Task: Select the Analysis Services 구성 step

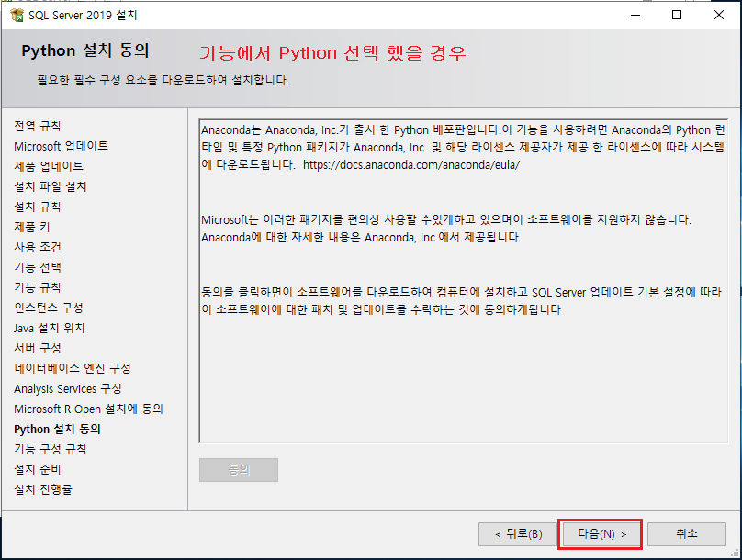Action: coord(68,388)
